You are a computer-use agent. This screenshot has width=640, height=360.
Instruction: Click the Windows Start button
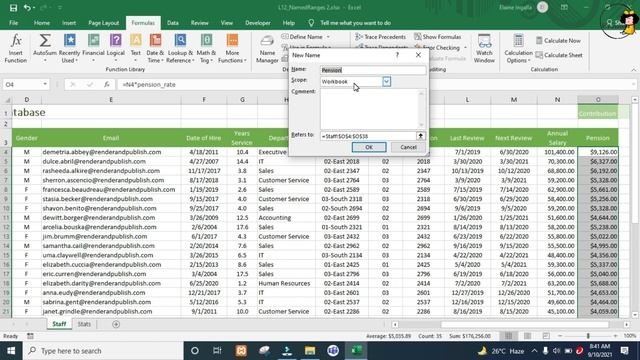click(x=11, y=351)
